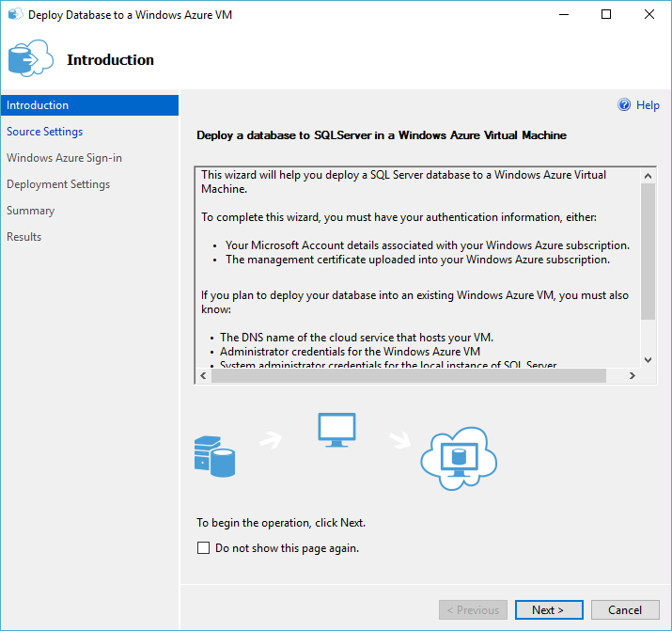The height and width of the screenshot is (631, 672).
Task: Click 'Your Microsoft Account details' bullet
Action: [428, 245]
